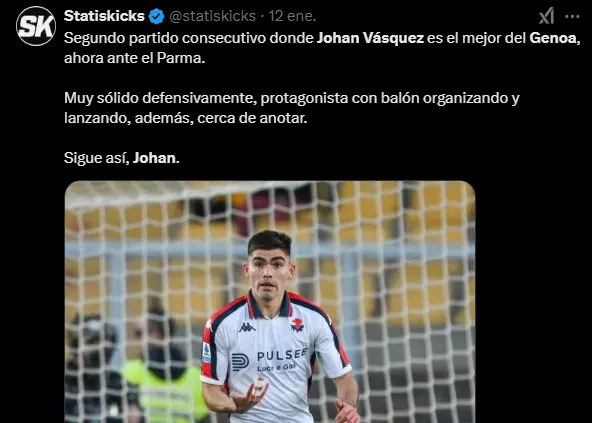592x423 pixels.
Task: Click the Kappa logo on the jersey
Action: 247,327
